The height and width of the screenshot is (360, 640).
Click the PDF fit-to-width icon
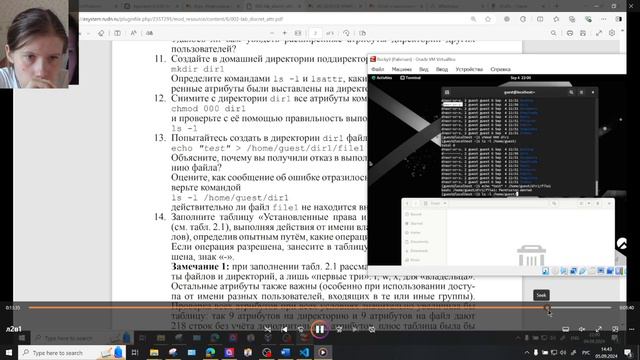pos(298,33)
